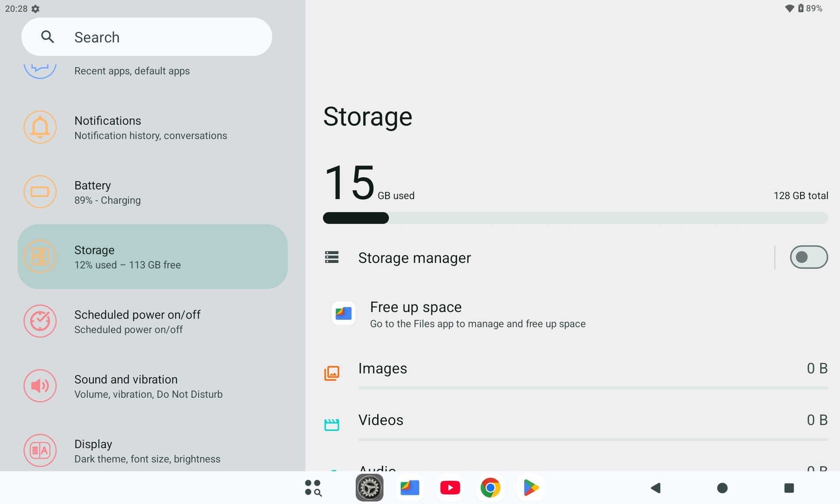Toggle the Storage manager switch

click(x=808, y=257)
